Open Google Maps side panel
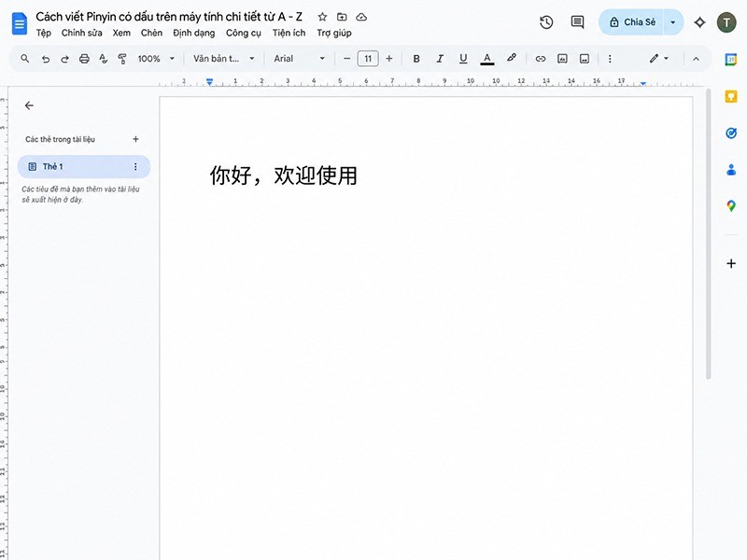The width and height of the screenshot is (747, 560). point(731,206)
